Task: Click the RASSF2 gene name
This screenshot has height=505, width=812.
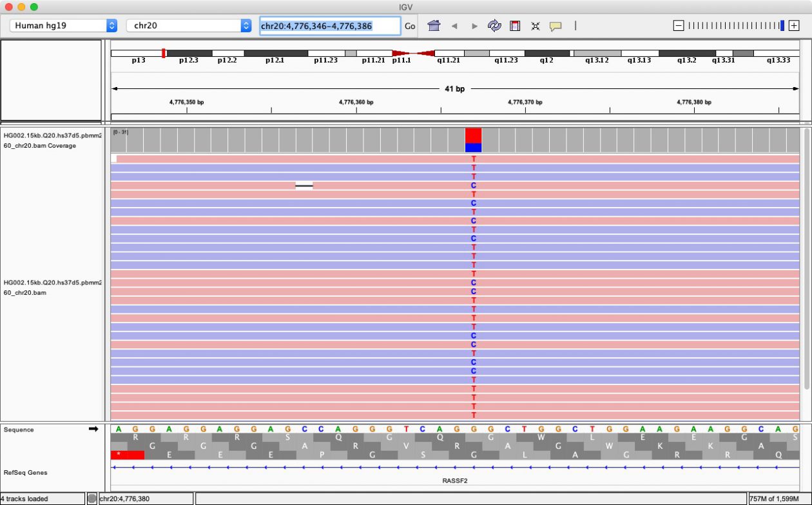Action: pyautogui.click(x=455, y=480)
